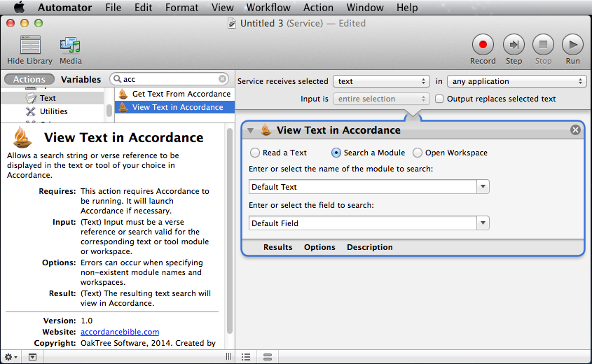
Task: Enable Output replaces selected text
Action: (x=439, y=99)
